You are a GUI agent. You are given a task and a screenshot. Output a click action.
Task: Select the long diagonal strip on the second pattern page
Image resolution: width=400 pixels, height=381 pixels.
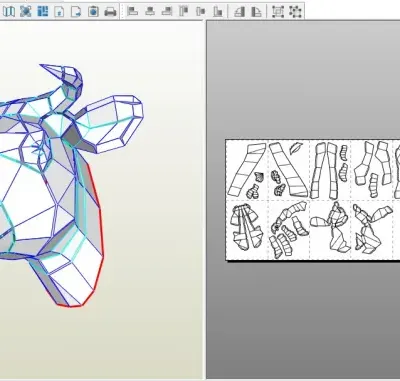click(289, 170)
